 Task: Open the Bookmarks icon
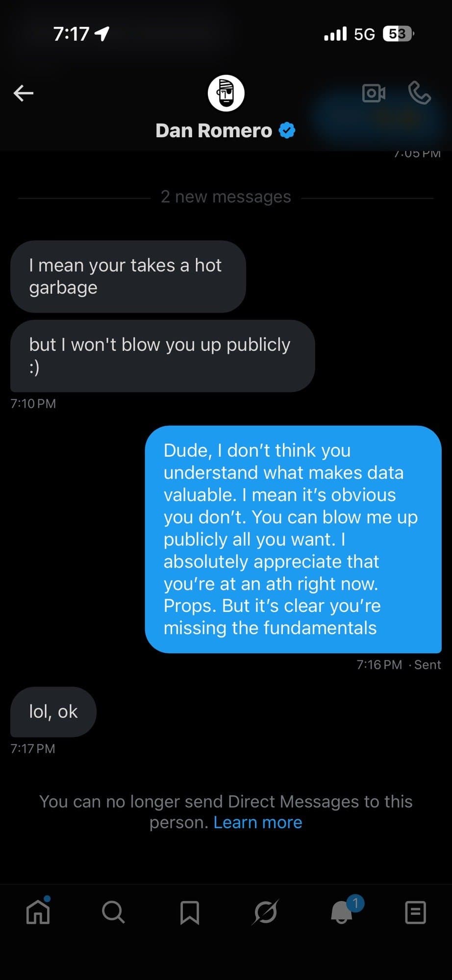(189, 912)
